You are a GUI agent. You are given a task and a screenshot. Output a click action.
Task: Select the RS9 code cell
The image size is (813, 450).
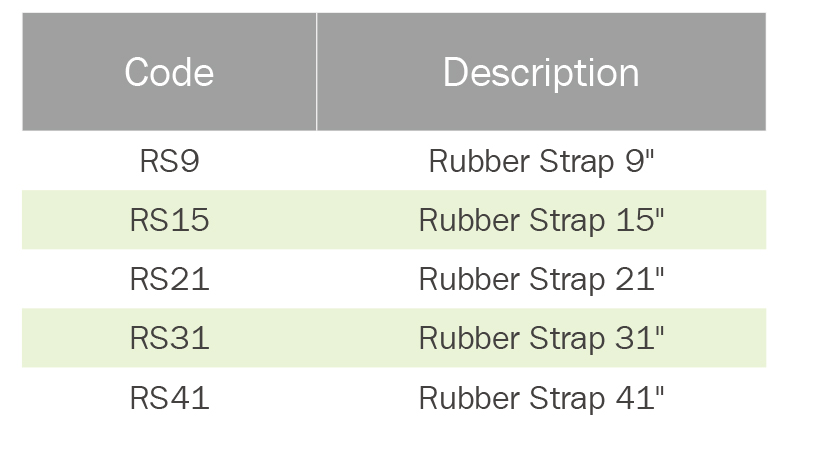pyautogui.click(x=169, y=161)
